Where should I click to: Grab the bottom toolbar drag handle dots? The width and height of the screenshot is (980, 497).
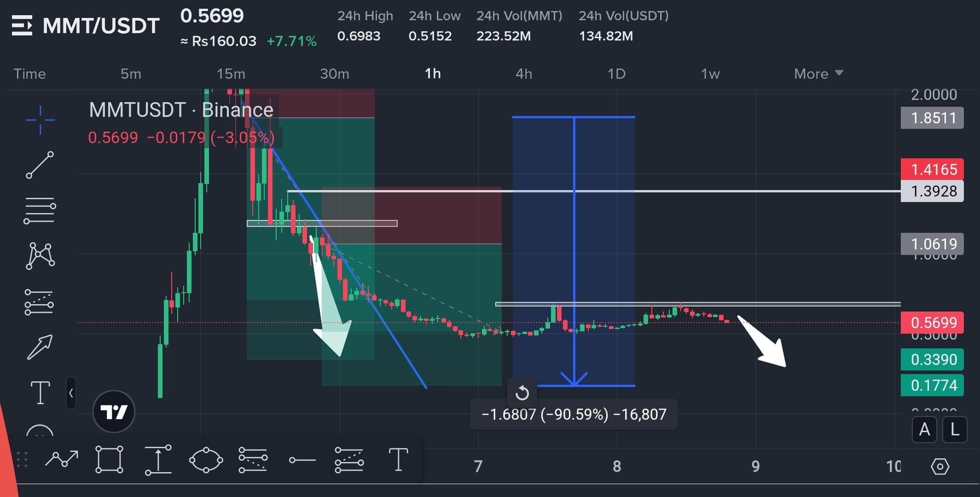coord(22,460)
